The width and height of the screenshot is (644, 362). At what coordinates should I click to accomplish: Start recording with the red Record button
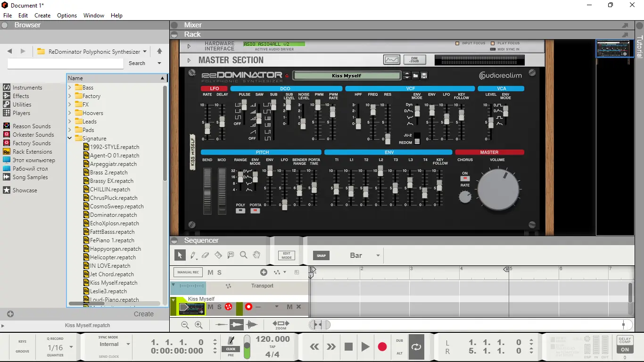[x=382, y=347]
